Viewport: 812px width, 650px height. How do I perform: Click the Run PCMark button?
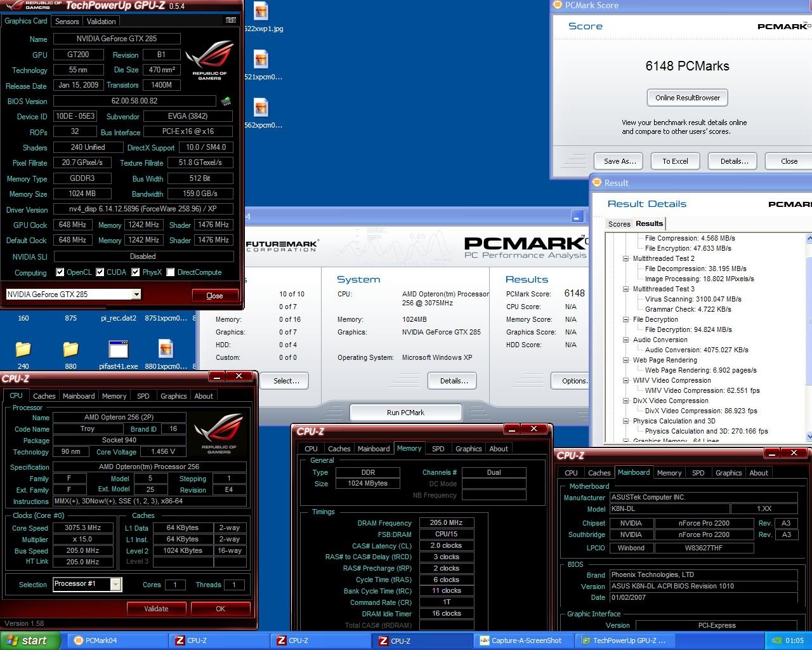pyautogui.click(x=405, y=413)
